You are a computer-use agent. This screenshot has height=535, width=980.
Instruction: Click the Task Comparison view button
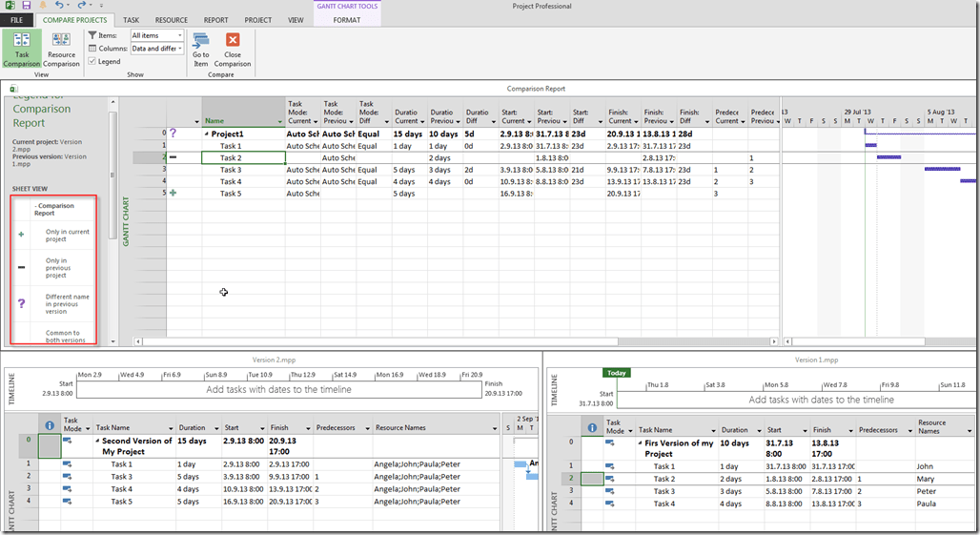[21, 49]
